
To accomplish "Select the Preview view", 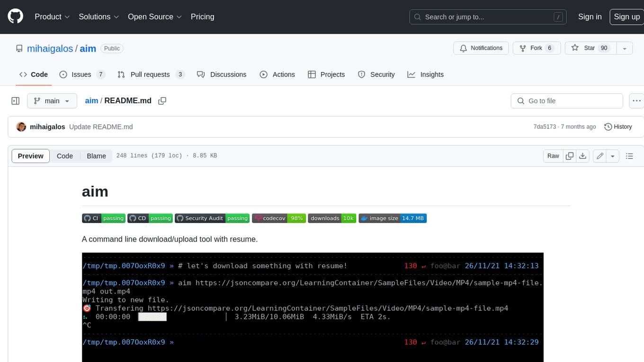I will click(31, 156).
